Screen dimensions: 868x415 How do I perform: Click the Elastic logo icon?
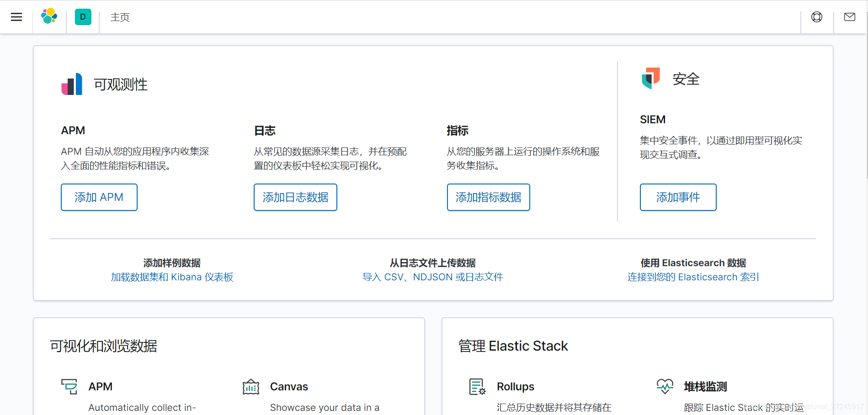49,16
